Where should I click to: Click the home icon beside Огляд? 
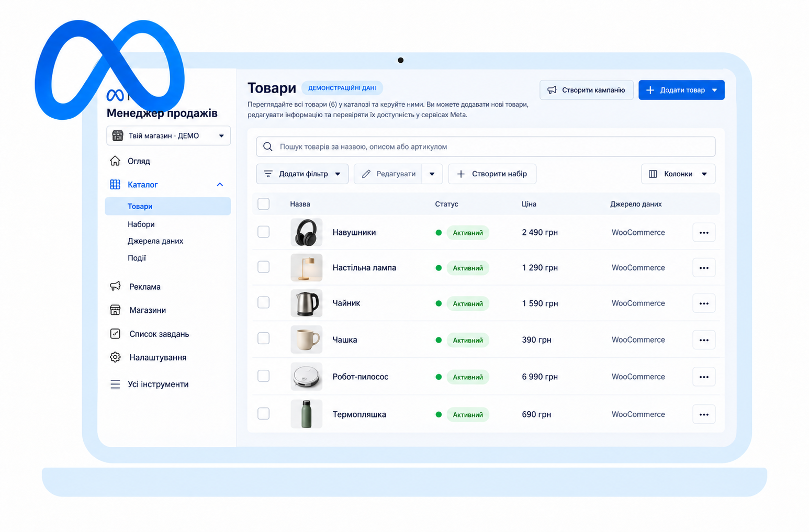coord(115,161)
